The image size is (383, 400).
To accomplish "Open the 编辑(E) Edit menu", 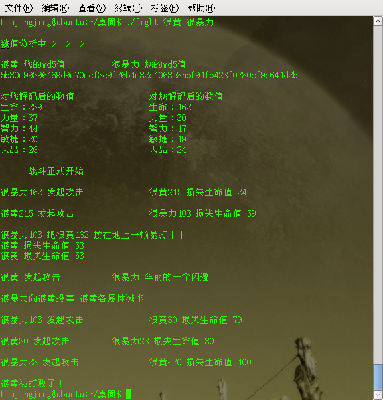I will (x=55, y=8).
